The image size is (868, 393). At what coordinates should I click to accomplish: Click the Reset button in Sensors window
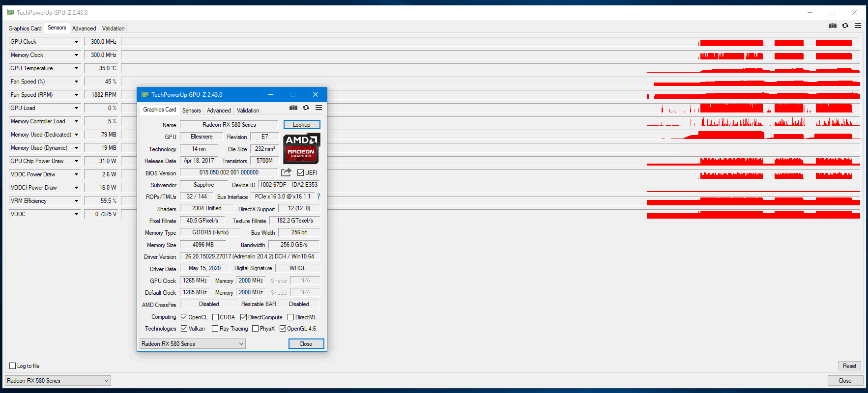point(849,366)
